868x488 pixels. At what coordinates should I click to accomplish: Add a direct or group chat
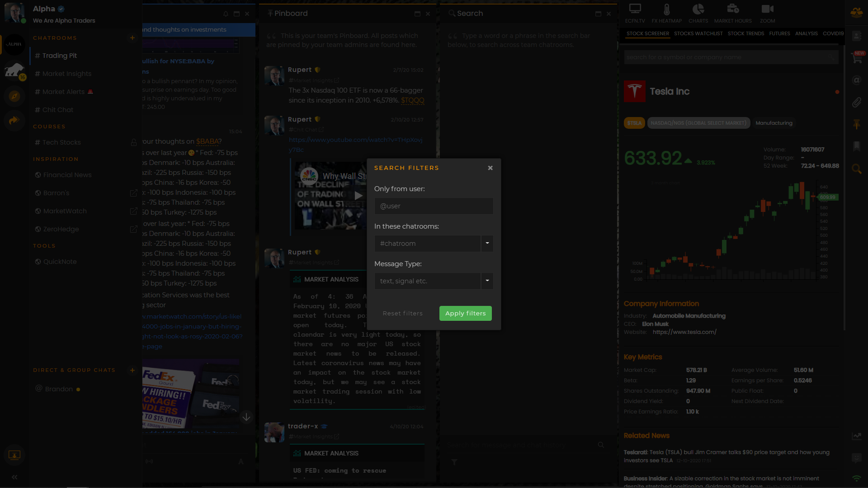tap(132, 370)
